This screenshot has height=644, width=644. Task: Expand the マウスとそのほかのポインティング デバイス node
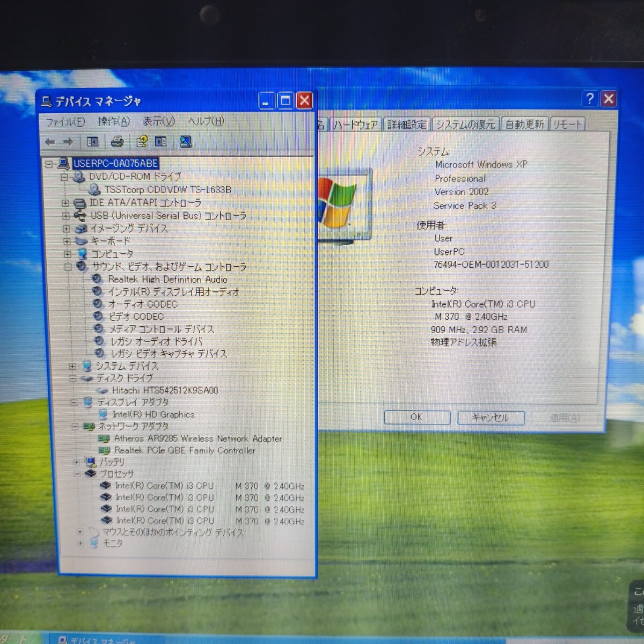pyautogui.click(x=79, y=532)
